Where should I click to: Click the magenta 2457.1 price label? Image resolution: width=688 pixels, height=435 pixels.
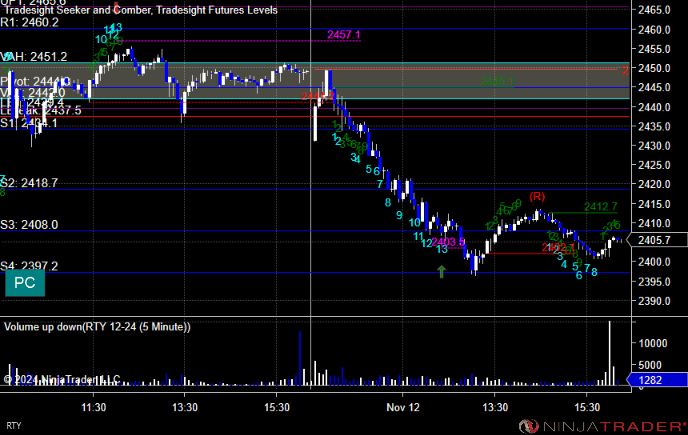pos(344,35)
